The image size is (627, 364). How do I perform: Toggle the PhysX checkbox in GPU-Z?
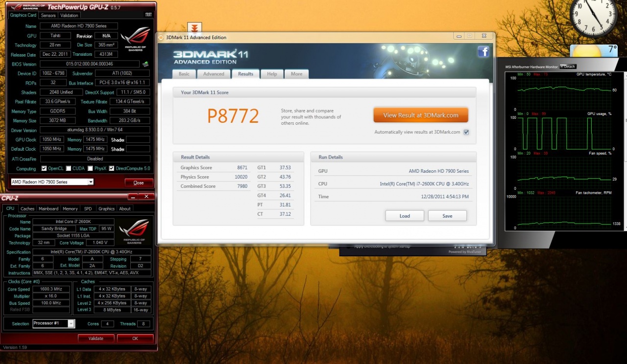(x=90, y=168)
